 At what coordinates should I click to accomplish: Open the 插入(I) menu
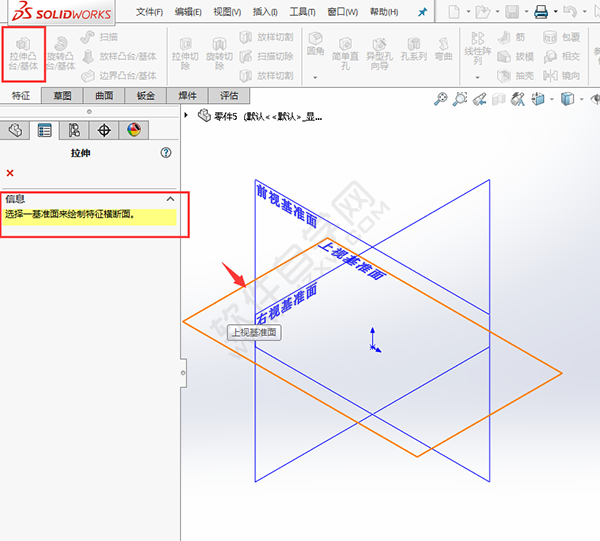click(x=265, y=12)
